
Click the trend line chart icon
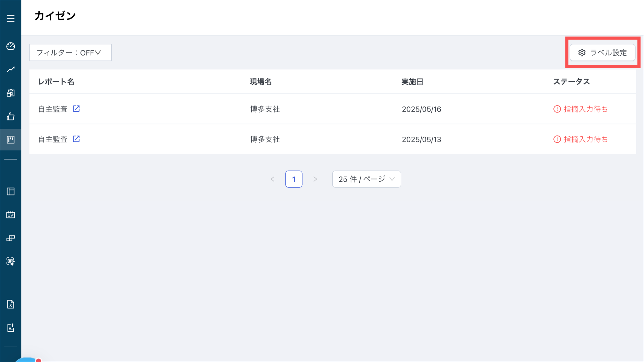(11, 69)
